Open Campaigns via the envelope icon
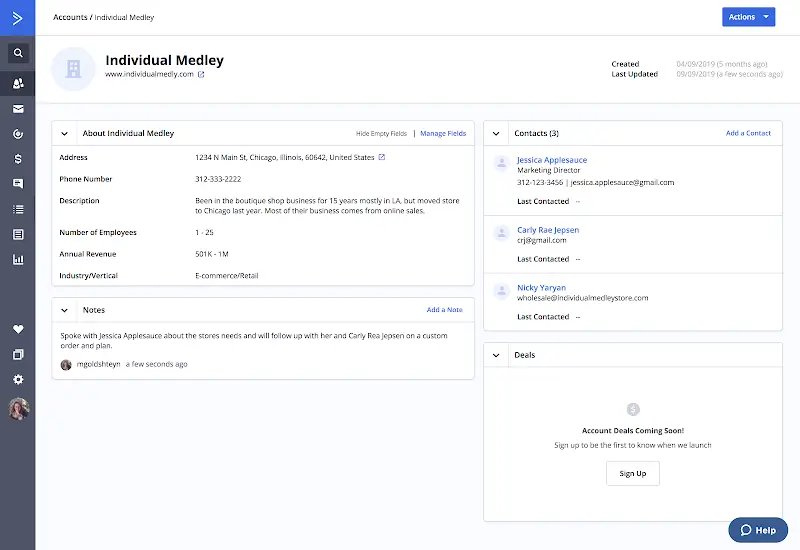The width and height of the screenshot is (800, 550). [x=18, y=109]
